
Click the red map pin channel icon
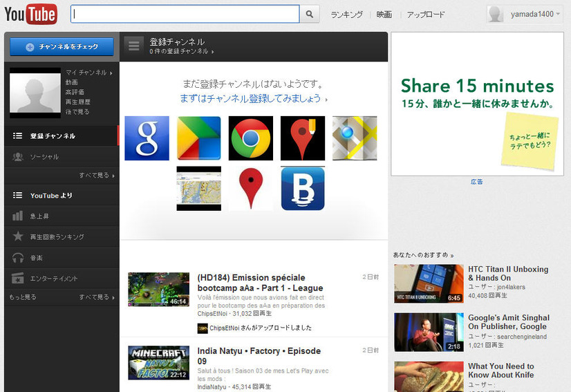250,188
